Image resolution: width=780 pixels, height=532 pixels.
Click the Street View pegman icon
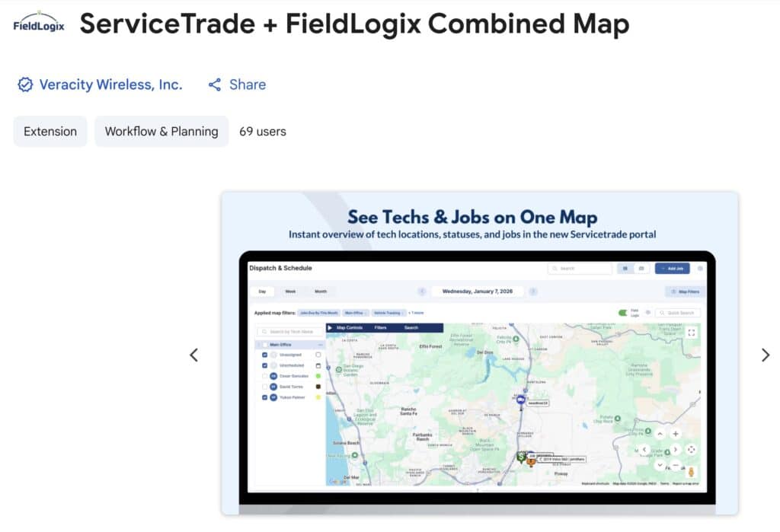pyautogui.click(x=691, y=471)
